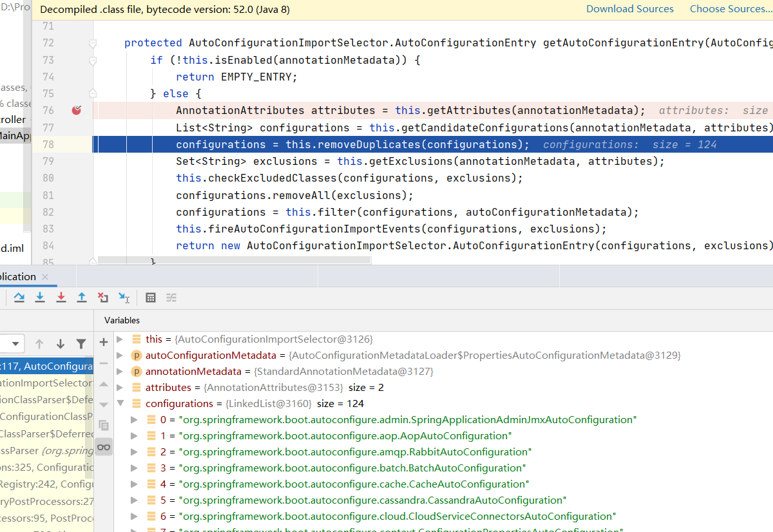773x532 pixels.
Task: Click the Download Sources link
Action: [629, 9]
